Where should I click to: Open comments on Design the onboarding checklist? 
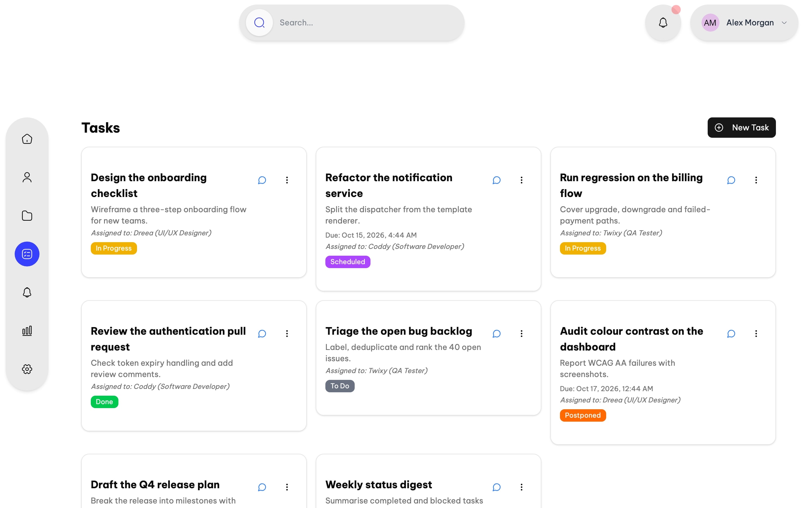click(262, 180)
